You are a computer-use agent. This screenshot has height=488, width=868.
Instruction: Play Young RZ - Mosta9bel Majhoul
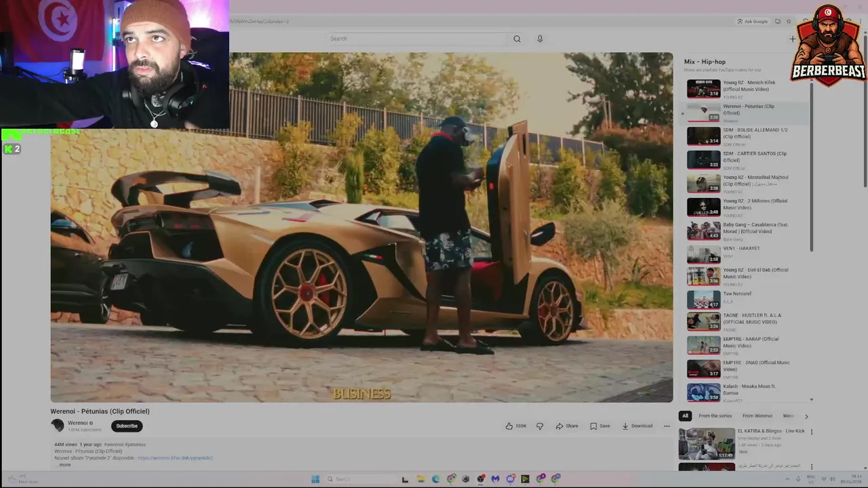coord(745,183)
